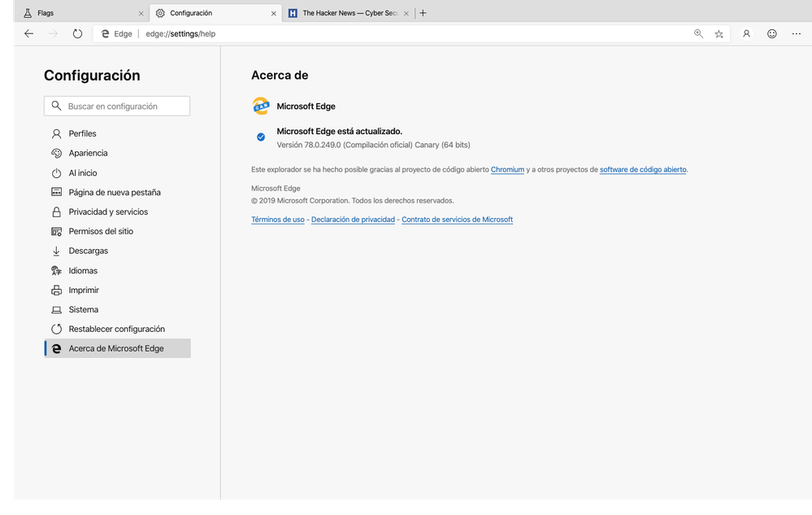Open the profile icon in toolbar

pyautogui.click(x=746, y=33)
